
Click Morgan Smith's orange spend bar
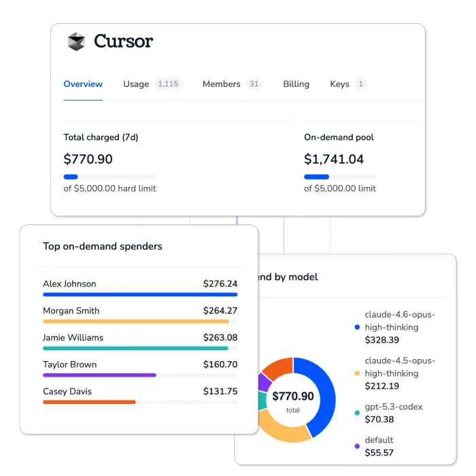tap(136, 321)
